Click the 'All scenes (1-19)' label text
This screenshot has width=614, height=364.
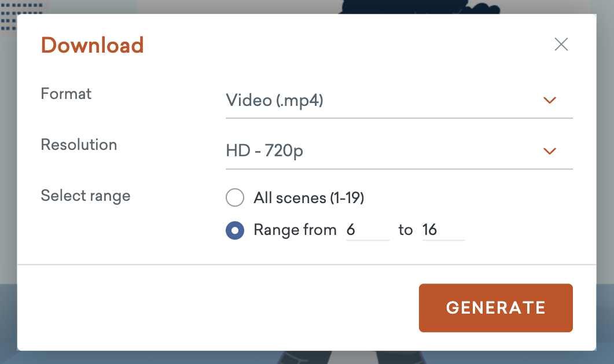309,198
